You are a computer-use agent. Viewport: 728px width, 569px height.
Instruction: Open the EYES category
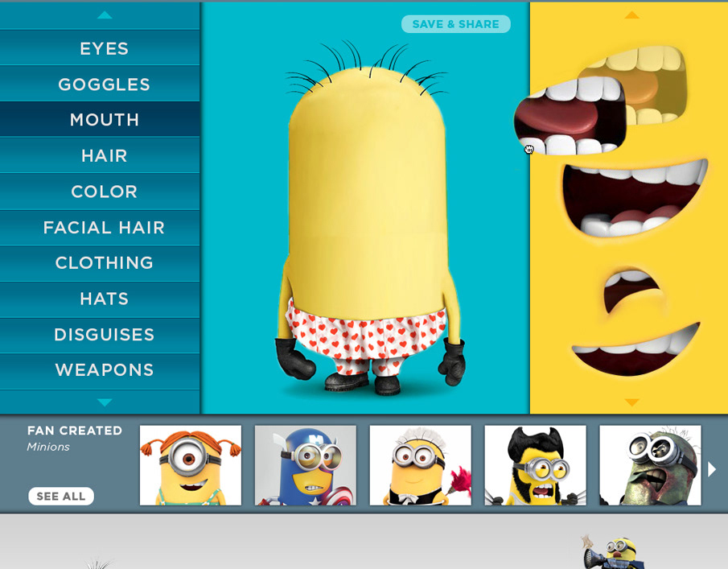tap(100, 47)
